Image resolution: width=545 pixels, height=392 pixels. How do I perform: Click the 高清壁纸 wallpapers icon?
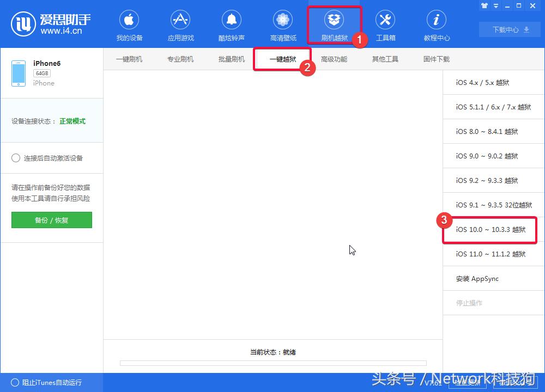[282, 25]
